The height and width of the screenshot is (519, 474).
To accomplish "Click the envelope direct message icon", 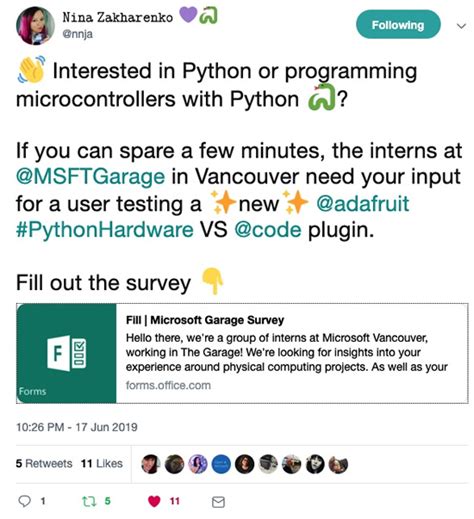I will point(218,502).
